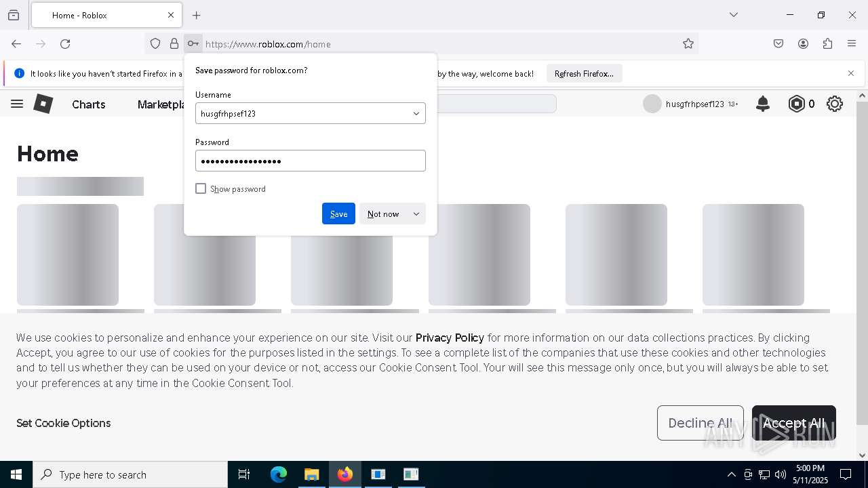
Task: Click the last loading game thumbnail
Action: pos(753,255)
